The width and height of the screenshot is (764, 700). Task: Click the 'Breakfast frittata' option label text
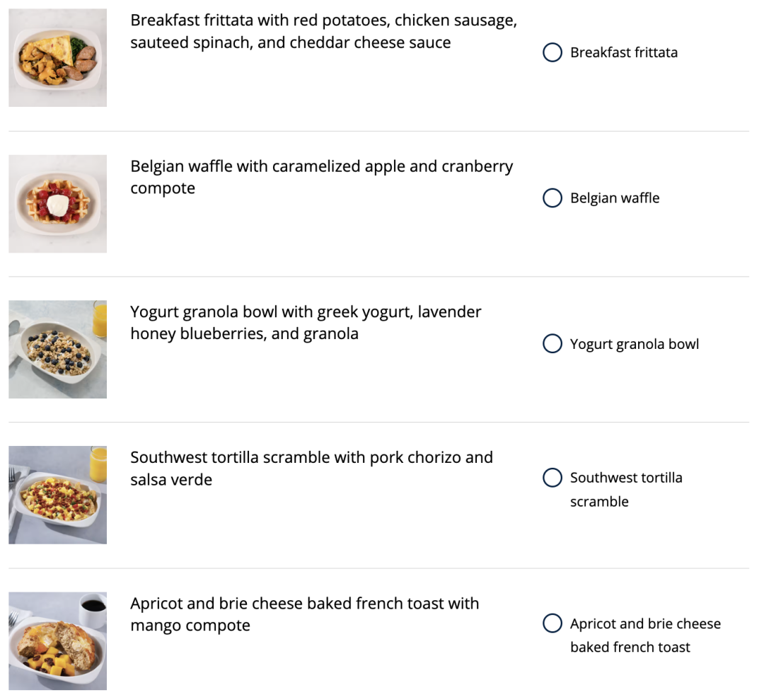pos(624,52)
